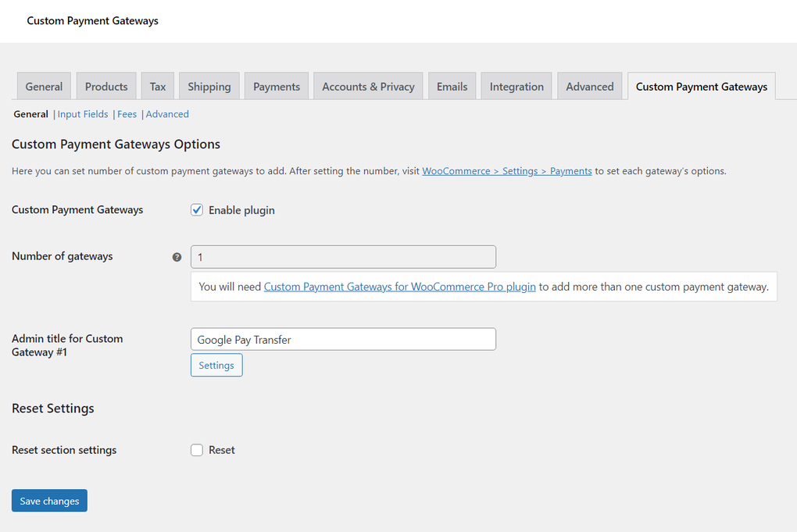Open the Payments tab
797x532 pixels.
tap(276, 86)
